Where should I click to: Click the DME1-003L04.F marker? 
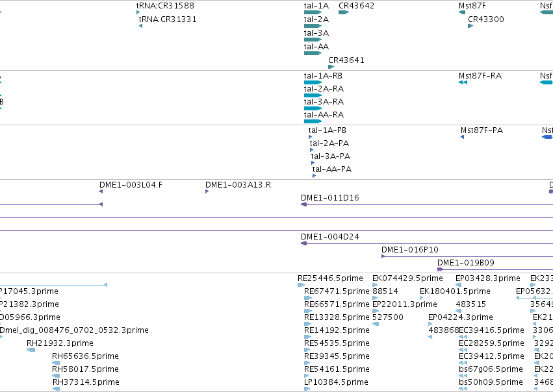point(101,191)
